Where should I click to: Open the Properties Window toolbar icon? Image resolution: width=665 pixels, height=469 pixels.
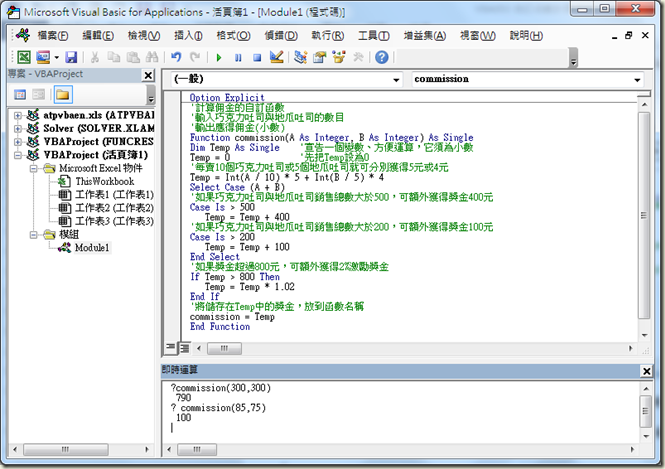(x=320, y=57)
